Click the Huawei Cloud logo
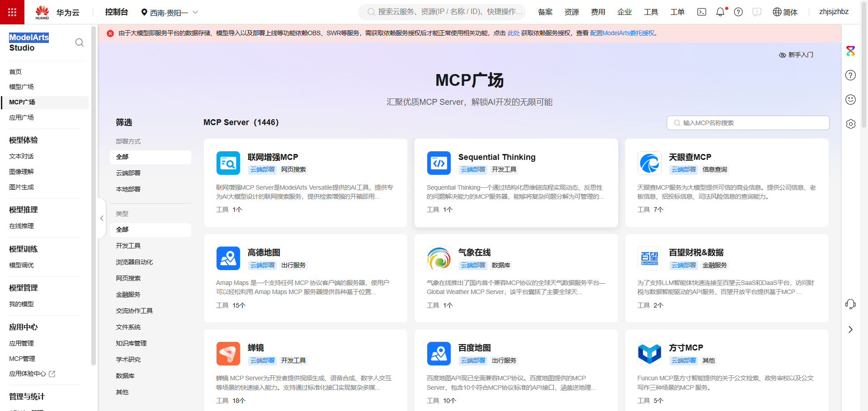This screenshot has height=411, width=868. (57, 12)
